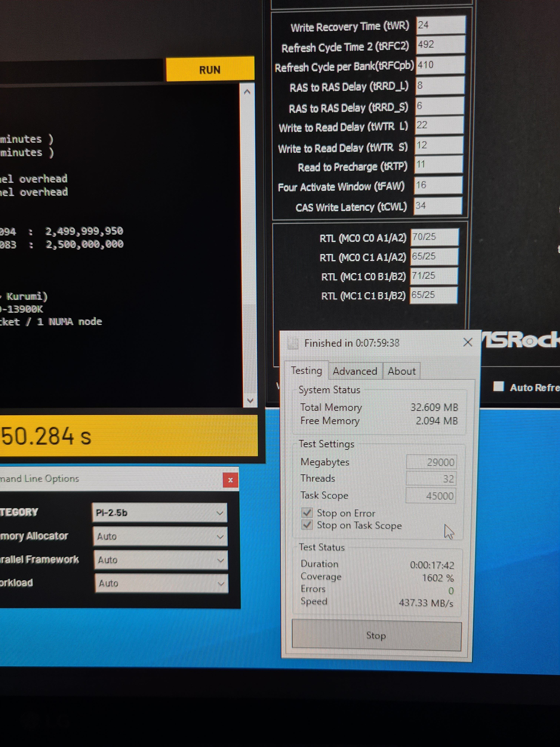Switch to the Advanced tab
This screenshot has height=747, width=560.
[355, 371]
